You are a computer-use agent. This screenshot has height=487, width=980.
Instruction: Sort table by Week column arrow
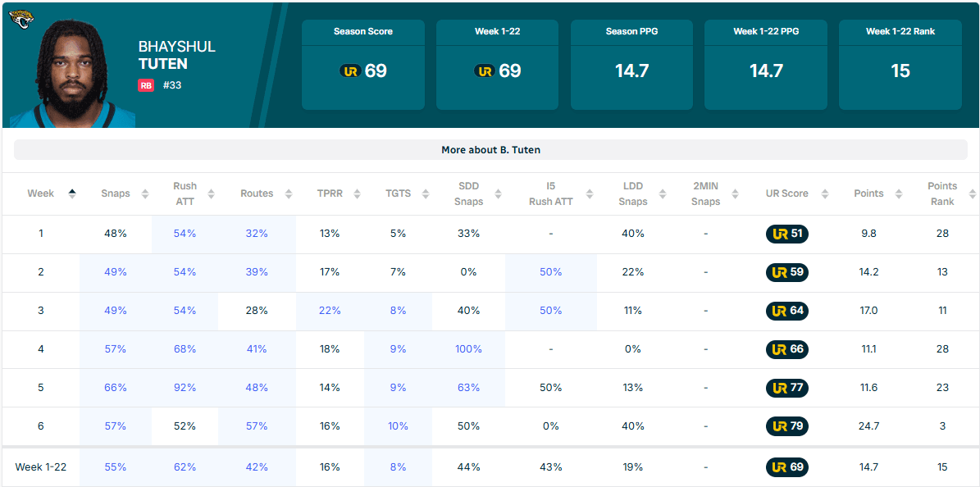pyautogui.click(x=72, y=193)
